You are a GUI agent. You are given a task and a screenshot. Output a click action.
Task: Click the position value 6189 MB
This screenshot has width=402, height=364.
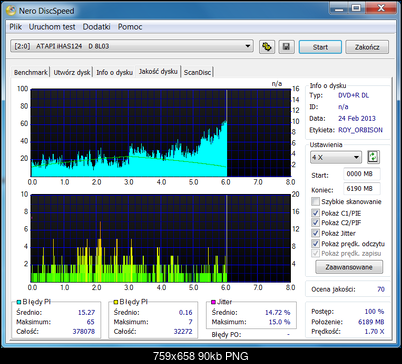coord(371,322)
